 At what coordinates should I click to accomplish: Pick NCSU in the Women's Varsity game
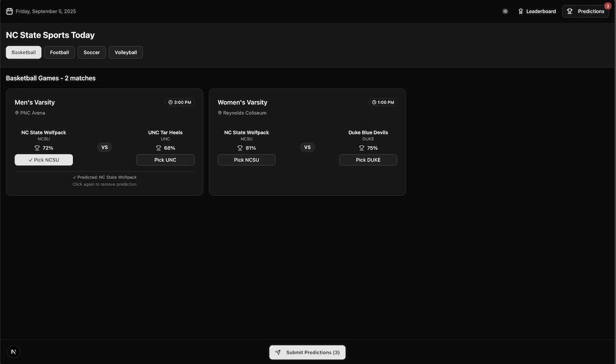246,160
